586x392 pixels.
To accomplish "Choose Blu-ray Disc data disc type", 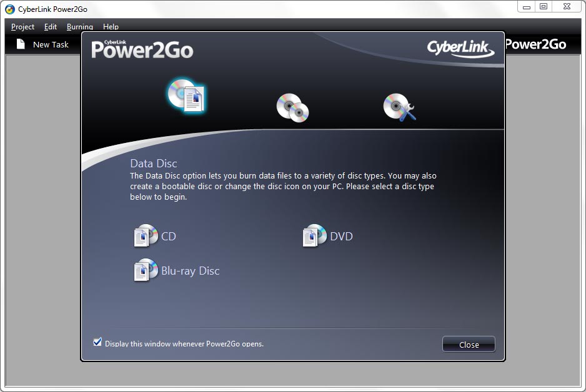I will point(176,270).
